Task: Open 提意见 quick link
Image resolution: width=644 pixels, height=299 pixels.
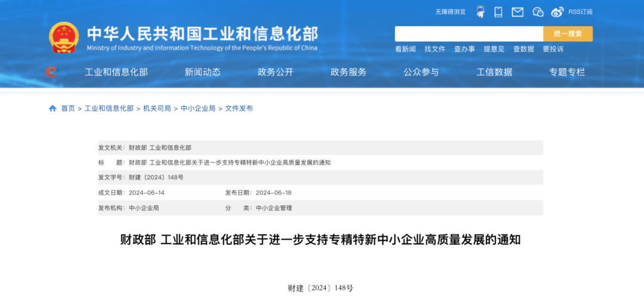Action: [494, 50]
